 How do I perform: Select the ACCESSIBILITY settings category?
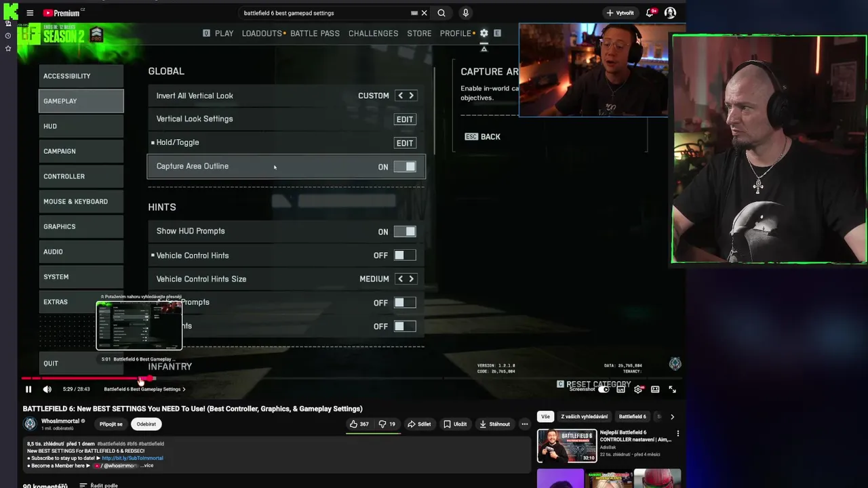pos(81,76)
